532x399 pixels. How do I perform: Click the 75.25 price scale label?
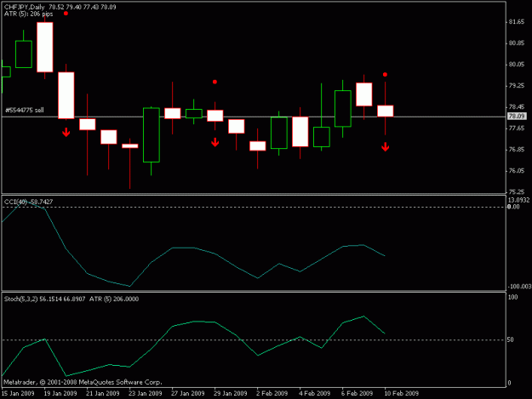(x=517, y=192)
